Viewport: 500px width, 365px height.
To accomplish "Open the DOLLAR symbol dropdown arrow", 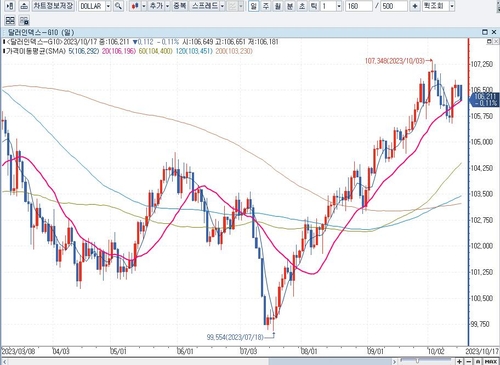I will [108, 6].
